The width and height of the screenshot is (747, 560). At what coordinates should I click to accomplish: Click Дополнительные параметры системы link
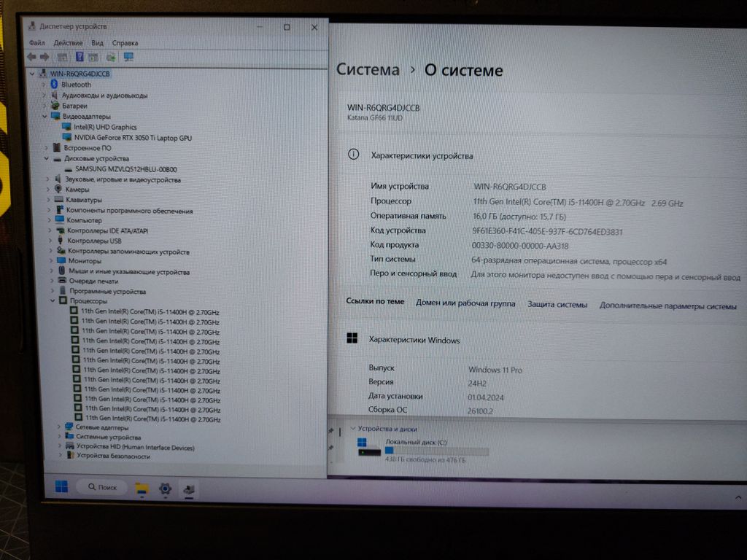[x=668, y=306]
